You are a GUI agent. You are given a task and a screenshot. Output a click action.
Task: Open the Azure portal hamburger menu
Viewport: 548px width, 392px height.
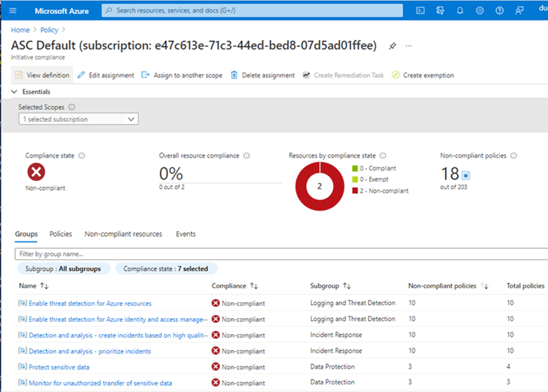13,11
